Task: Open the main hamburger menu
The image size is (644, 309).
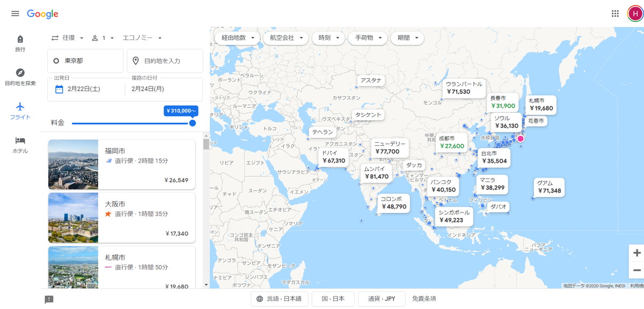Action: coord(15,14)
